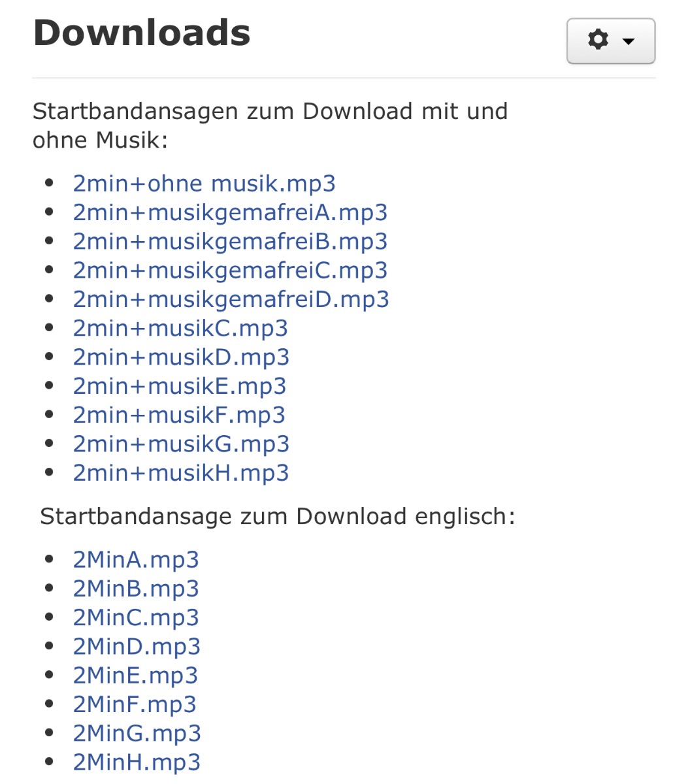This screenshot has width=688, height=784.
Task: Download the 2MinH.mp3 file
Action: (x=137, y=762)
